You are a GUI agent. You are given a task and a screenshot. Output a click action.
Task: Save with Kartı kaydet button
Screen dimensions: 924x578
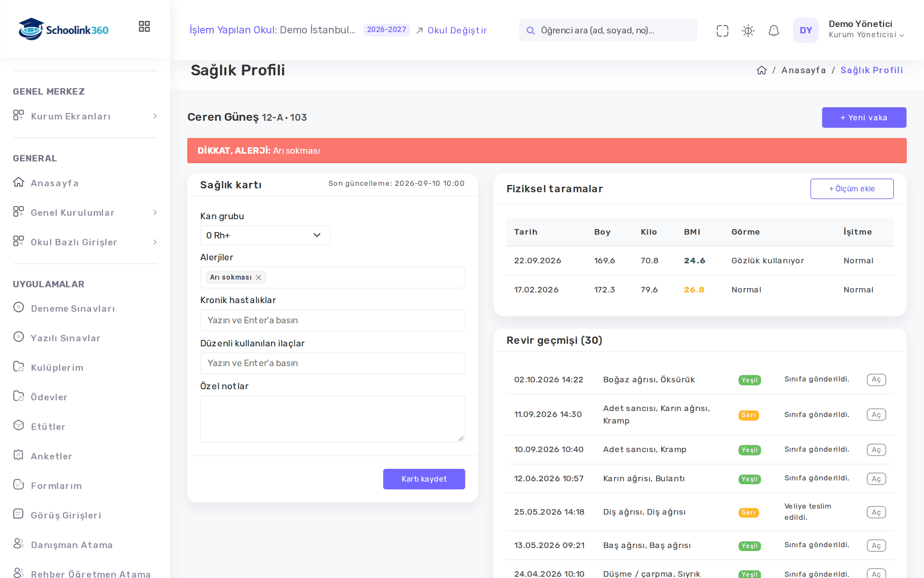coord(424,479)
